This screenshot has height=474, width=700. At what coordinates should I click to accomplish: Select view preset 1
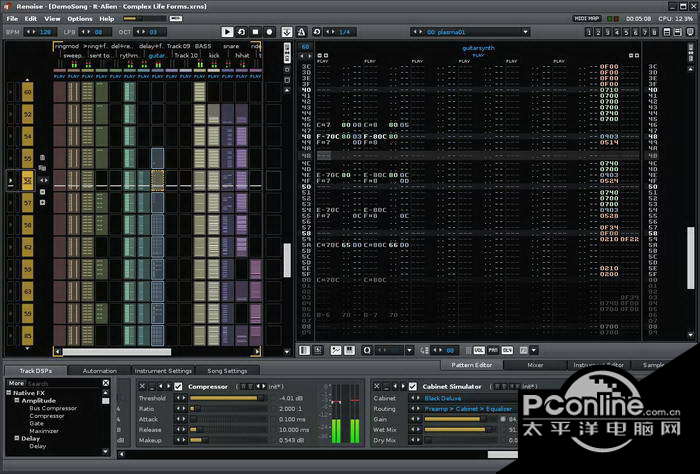coord(589,32)
